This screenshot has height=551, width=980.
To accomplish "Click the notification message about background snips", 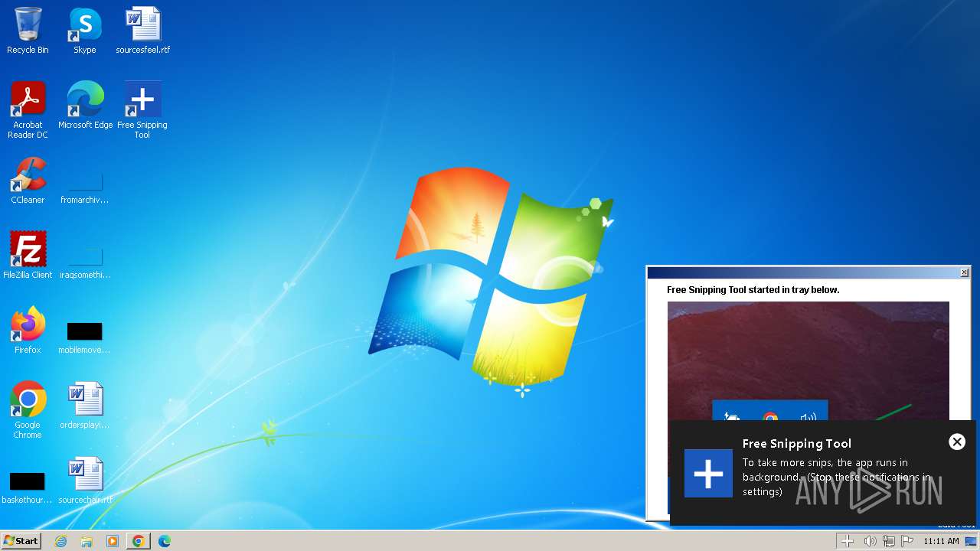I will [836, 477].
